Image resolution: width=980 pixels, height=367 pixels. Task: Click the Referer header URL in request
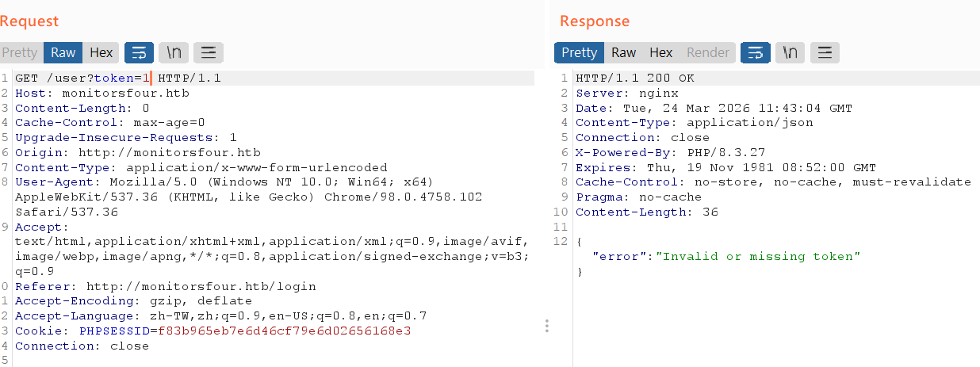[201, 286]
